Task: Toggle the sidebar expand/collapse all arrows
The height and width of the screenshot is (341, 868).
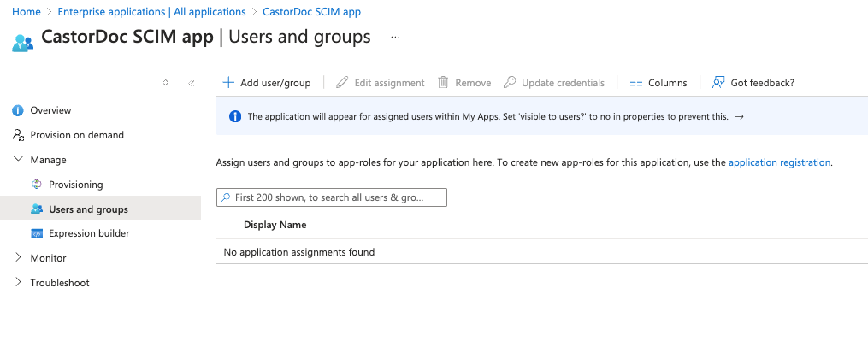Action: coord(166,83)
